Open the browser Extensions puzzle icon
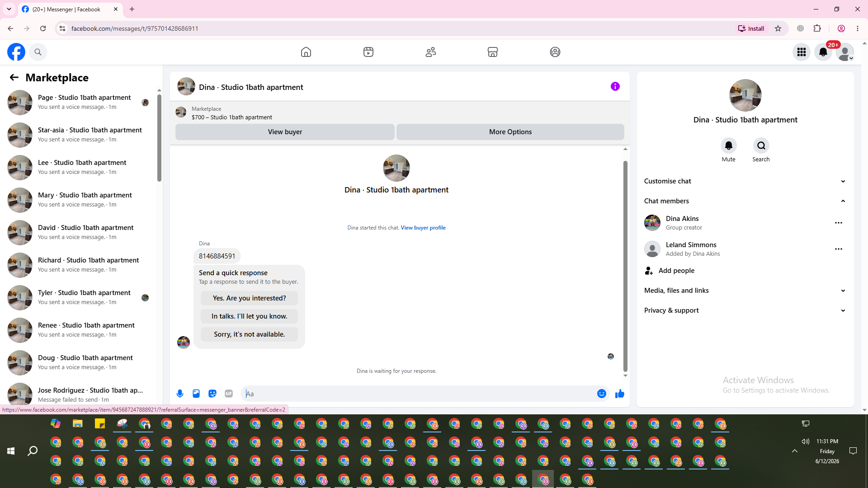Image resolution: width=868 pixels, height=488 pixels. point(817,28)
